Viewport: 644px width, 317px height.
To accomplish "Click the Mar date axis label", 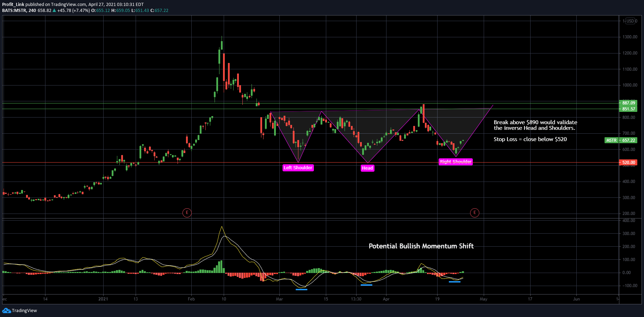I will click(279, 299).
